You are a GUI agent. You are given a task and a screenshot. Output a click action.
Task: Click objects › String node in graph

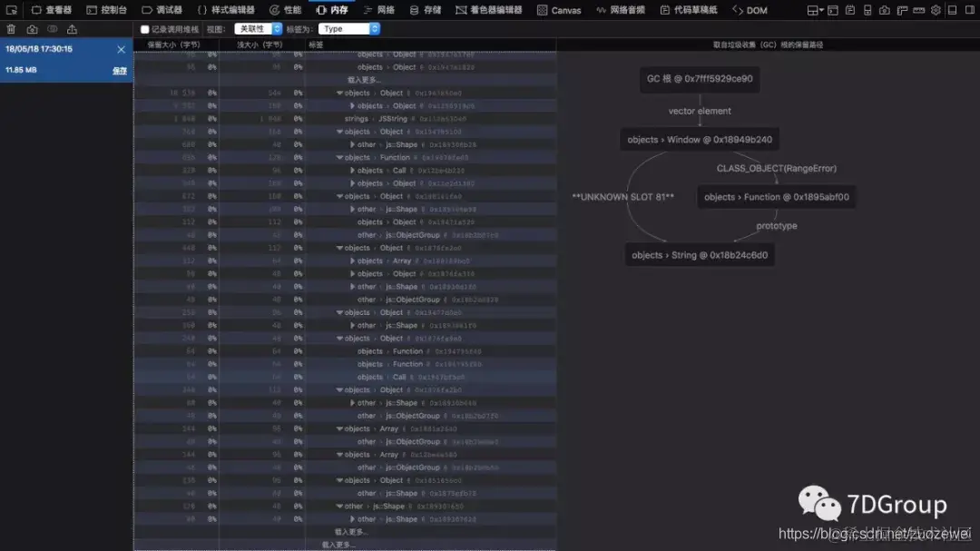tap(700, 255)
